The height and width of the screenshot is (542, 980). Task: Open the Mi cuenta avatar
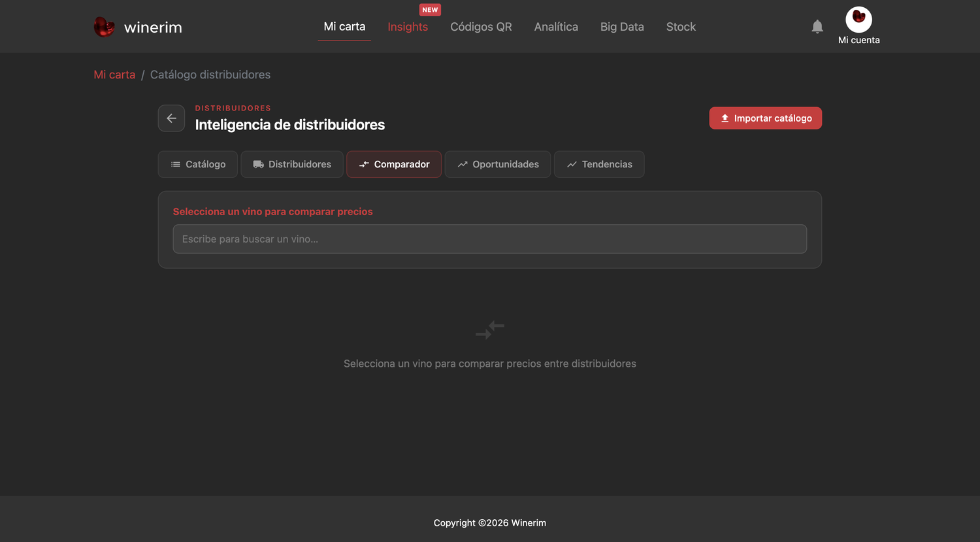click(858, 20)
